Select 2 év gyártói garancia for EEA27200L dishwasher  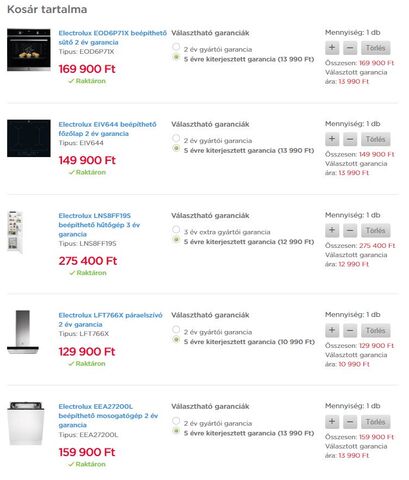point(176,421)
